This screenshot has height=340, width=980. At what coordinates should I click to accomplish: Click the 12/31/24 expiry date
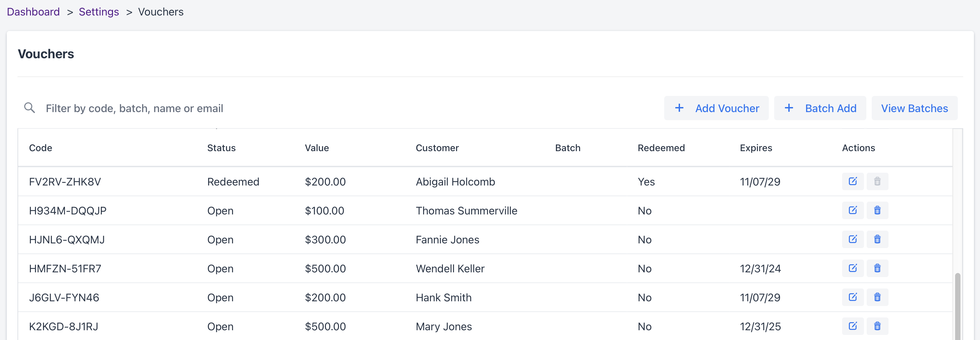760,268
